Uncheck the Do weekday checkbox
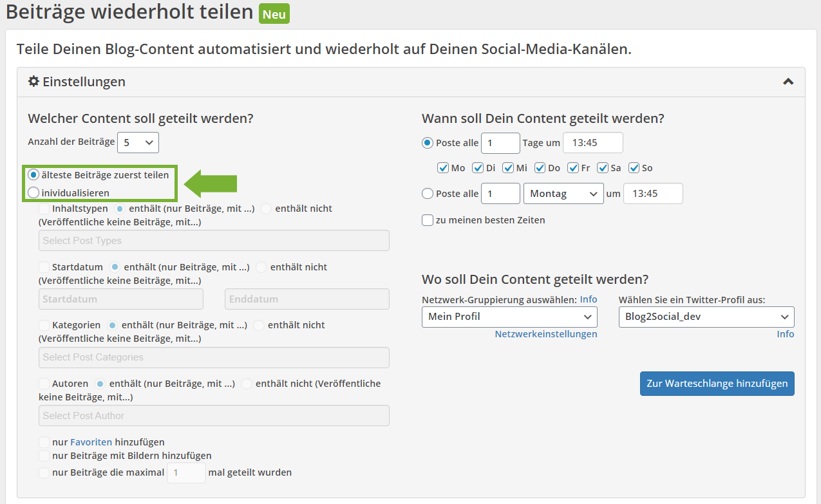Image resolution: width=821 pixels, height=504 pixels. pos(540,168)
